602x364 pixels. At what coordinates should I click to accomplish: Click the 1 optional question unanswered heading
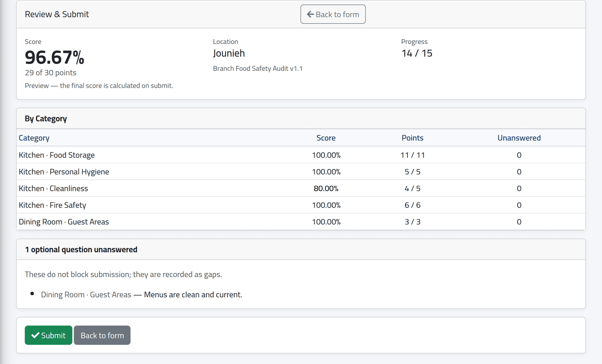(x=81, y=250)
